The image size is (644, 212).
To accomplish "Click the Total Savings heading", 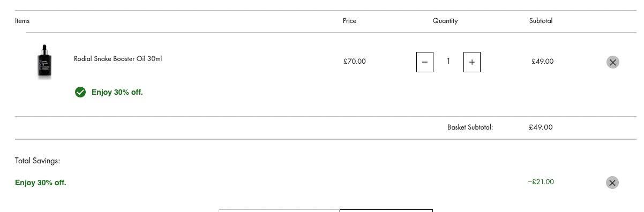I will click(x=38, y=161).
